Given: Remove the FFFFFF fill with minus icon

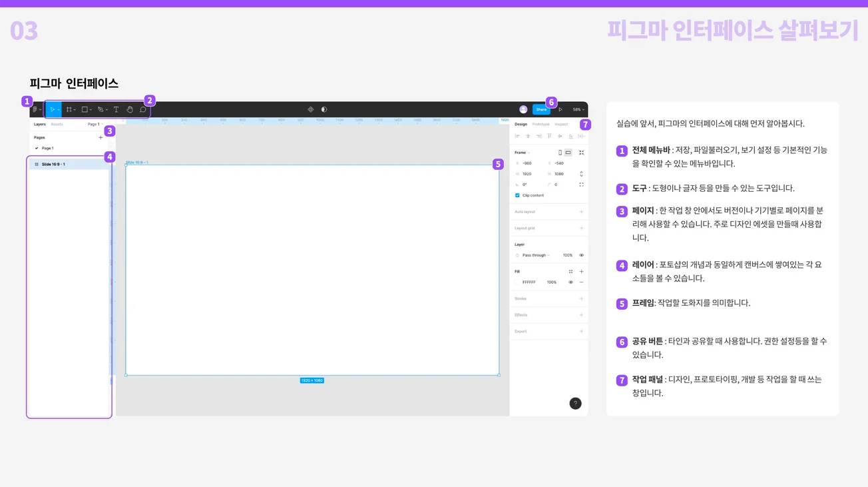Looking at the screenshot, I should click(x=581, y=282).
